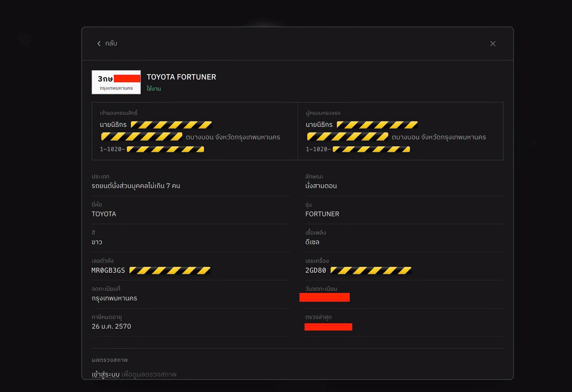Click the text เพื่อดูผลตรวจสภาพ
The image size is (572, 392).
click(149, 374)
